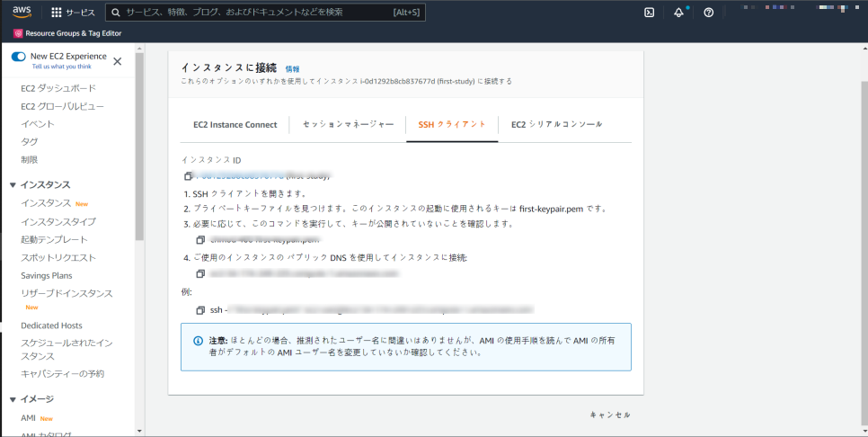Open Savings Plans in sidebar

pyautogui.click(x=47, y=276)
